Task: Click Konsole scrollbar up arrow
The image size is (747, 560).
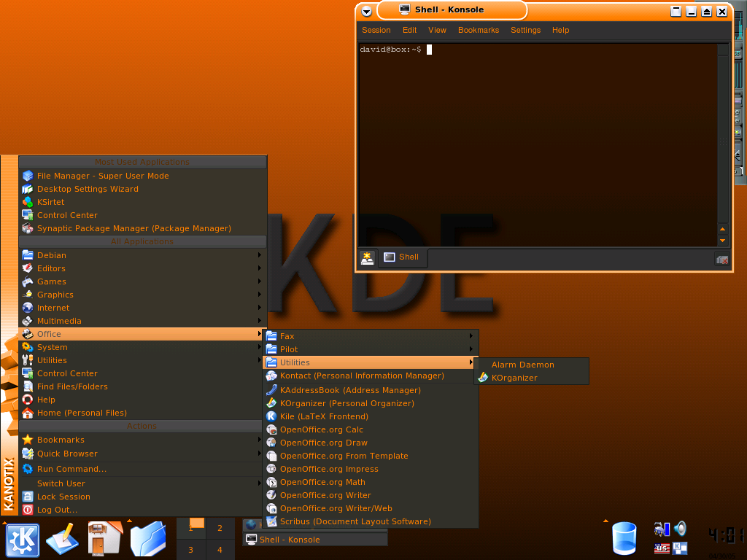Action: click(x=723, y=230)
